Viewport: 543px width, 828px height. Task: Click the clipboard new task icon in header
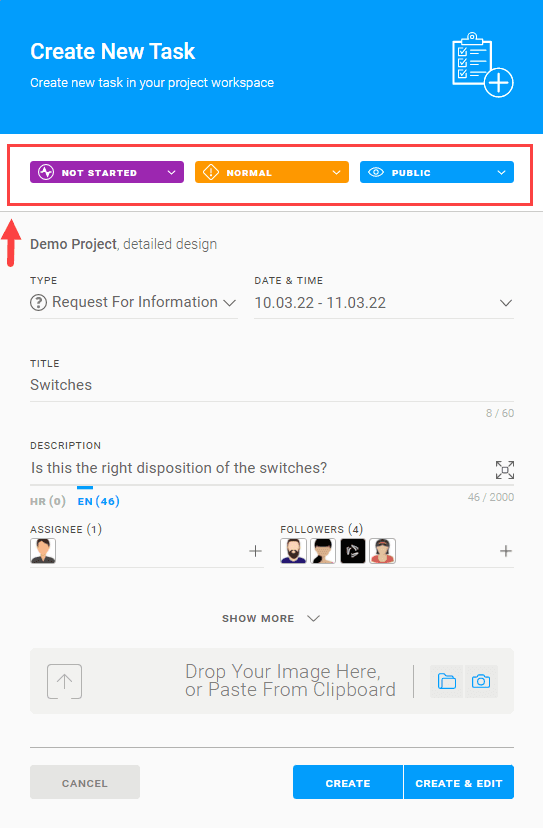click(x=482, y=65)
